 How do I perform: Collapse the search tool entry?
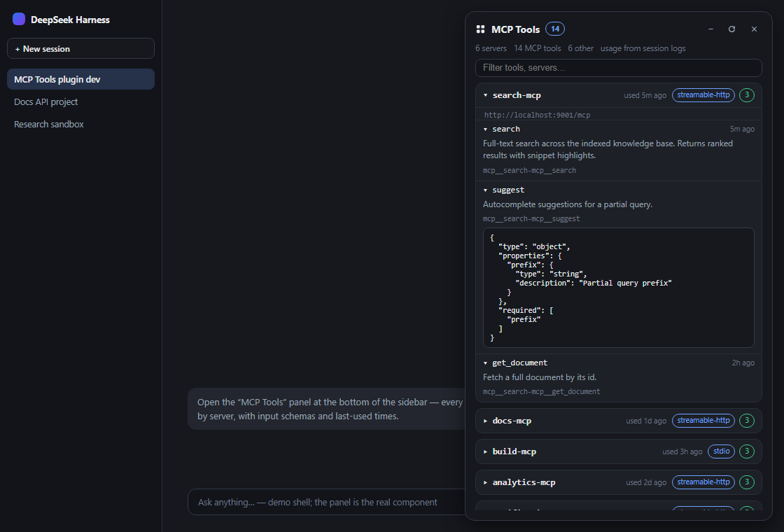pos(486,129)
